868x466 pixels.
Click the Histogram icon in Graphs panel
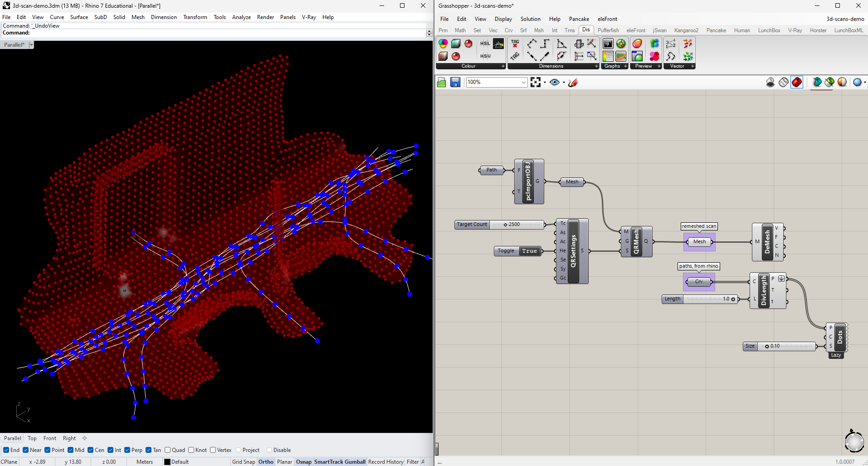coord(607,44)
